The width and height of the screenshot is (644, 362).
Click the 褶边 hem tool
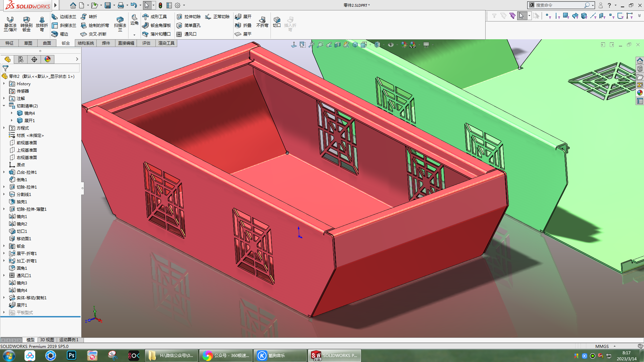pyautogui.click(x=60, y=34)
